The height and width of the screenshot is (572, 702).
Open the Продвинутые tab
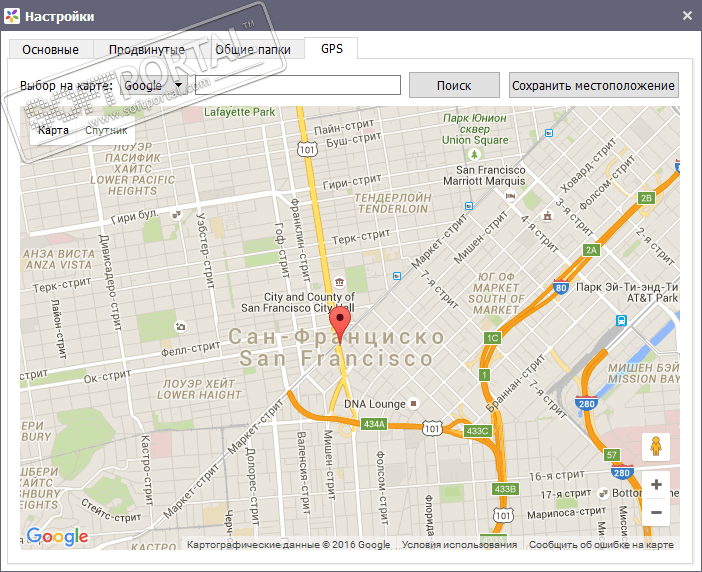pos(146,49)
